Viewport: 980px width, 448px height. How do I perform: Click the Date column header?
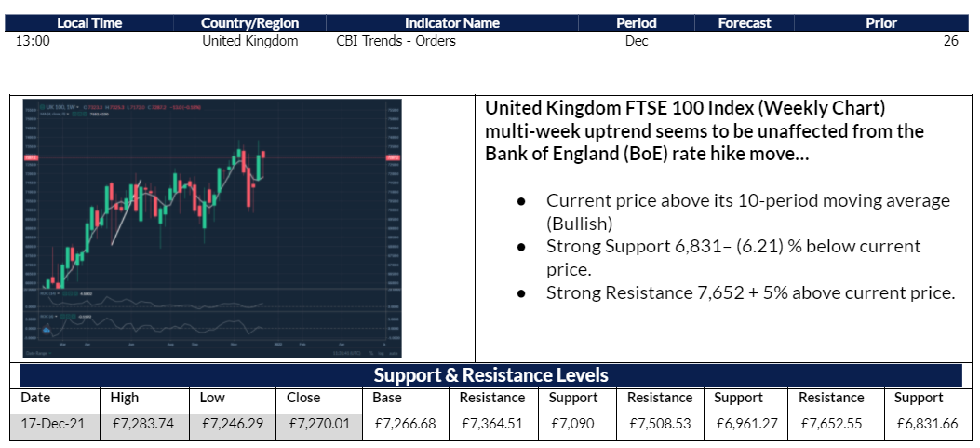click(x=35, y=398)
